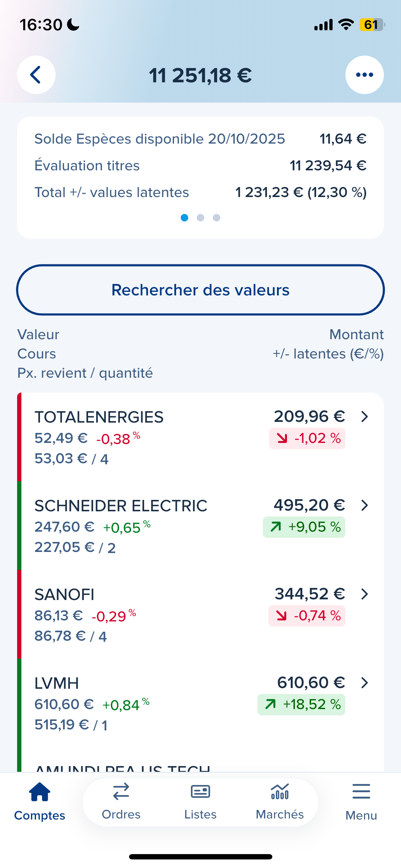Expand Sanofi position details chevron
The width and height of the screenshot is (401, 868).
coord(364,594)
